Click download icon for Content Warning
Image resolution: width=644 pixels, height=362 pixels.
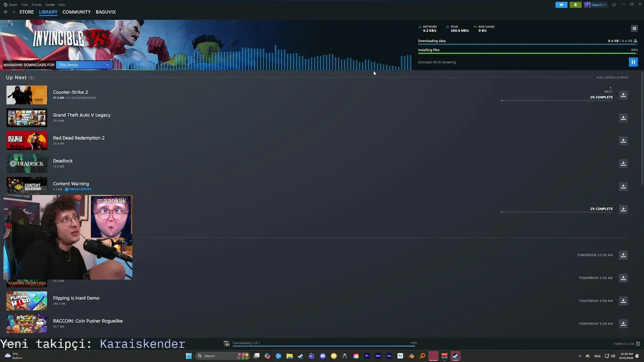pos(623,186)
